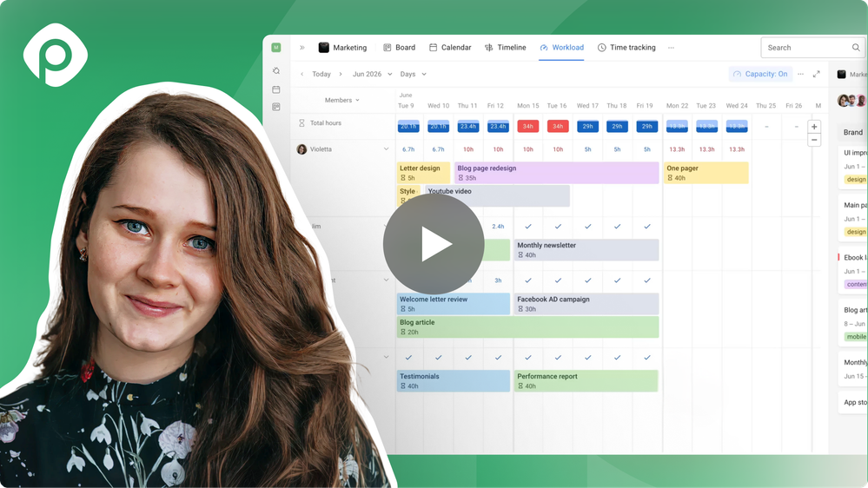868x488 pixels.
Task: Switch to the Calendar tab
Action: pos(450,48)
